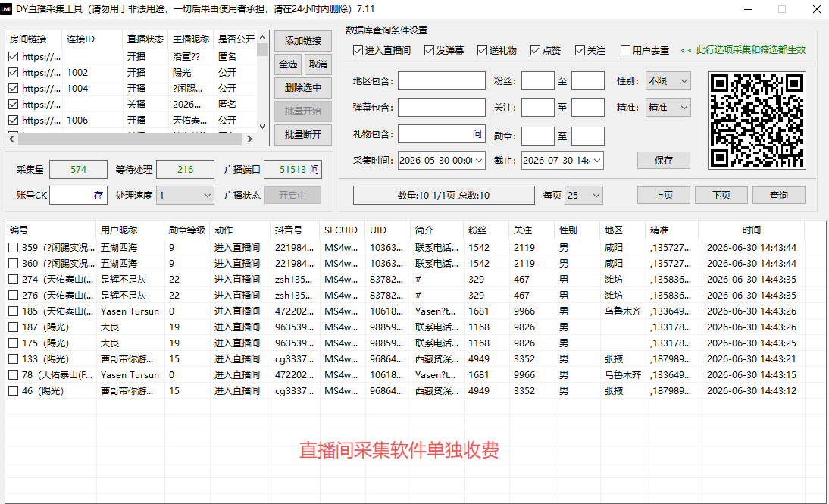Click the 勋章 maximum input field
829x504 pixels.
click(588, 136)
